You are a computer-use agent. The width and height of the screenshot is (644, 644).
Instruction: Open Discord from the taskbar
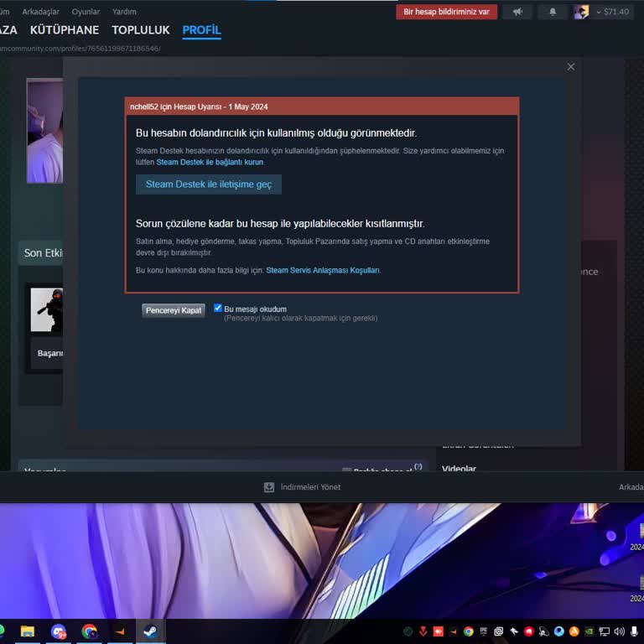tap(59, 631)
